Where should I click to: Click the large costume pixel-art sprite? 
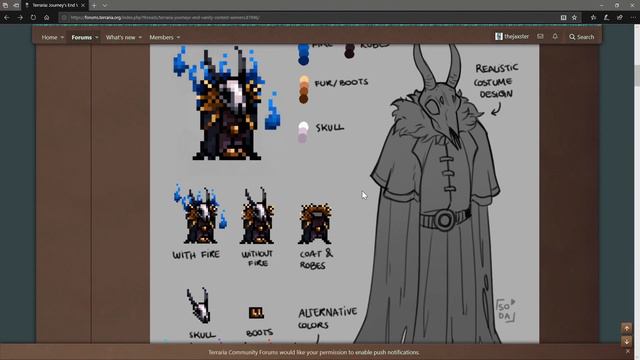[227, 102]
